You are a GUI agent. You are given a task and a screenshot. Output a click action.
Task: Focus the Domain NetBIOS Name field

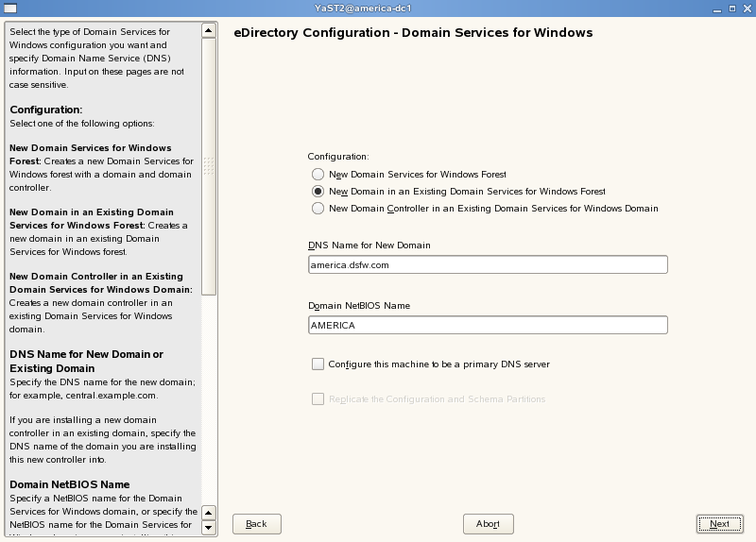coord(488,325)
